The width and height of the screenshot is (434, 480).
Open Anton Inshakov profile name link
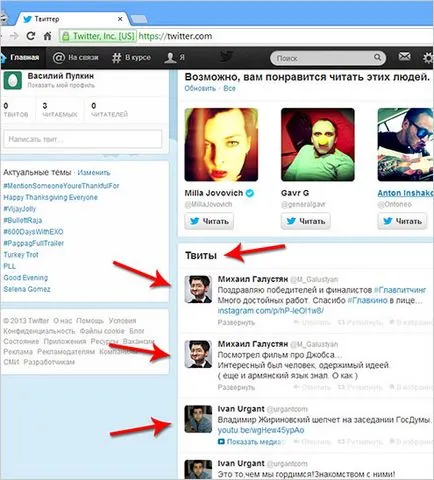(405, 193)
